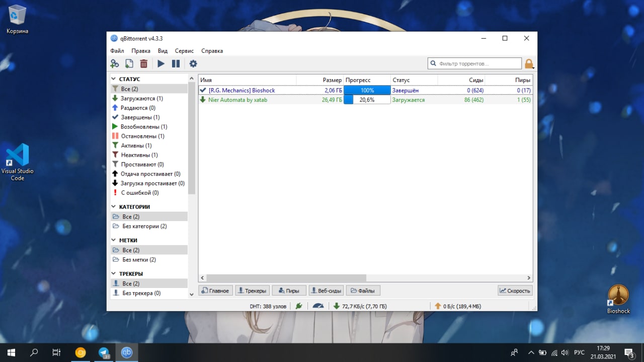Filter by Остановлены (1)
The image size is (644, 362).
click(149, 136)
